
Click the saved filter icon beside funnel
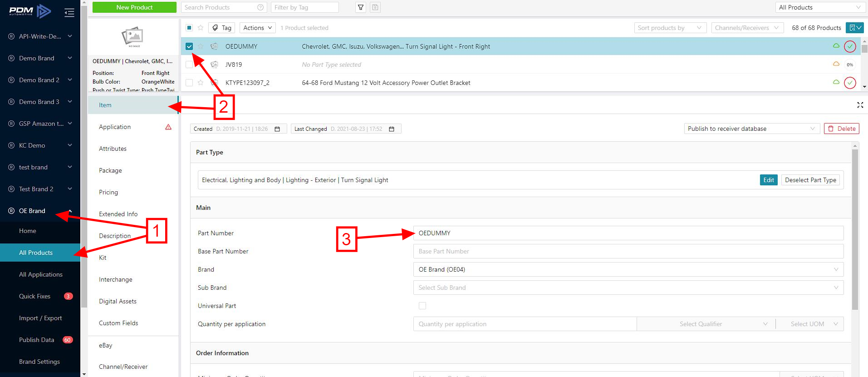[375, 7]
